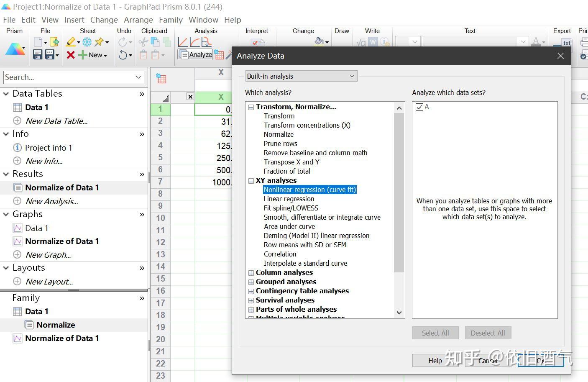Click the snowflake freeze sheet icon
The image size is (588, 382).
tap(87, 42)
